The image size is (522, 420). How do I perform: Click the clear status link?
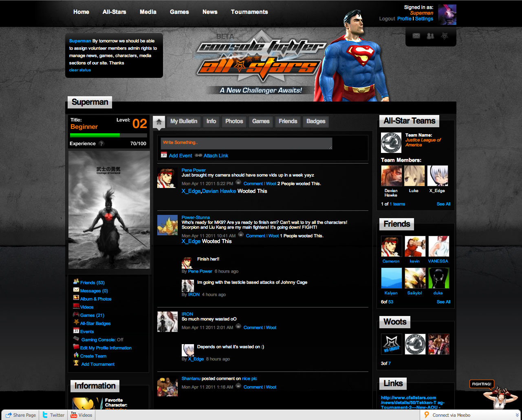tap(80, 70)
